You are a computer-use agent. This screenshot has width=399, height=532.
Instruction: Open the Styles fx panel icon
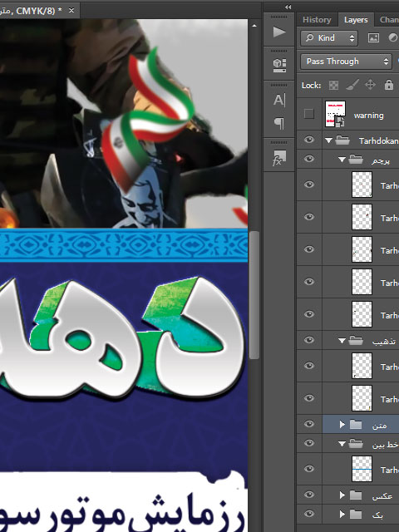(279, 158)
